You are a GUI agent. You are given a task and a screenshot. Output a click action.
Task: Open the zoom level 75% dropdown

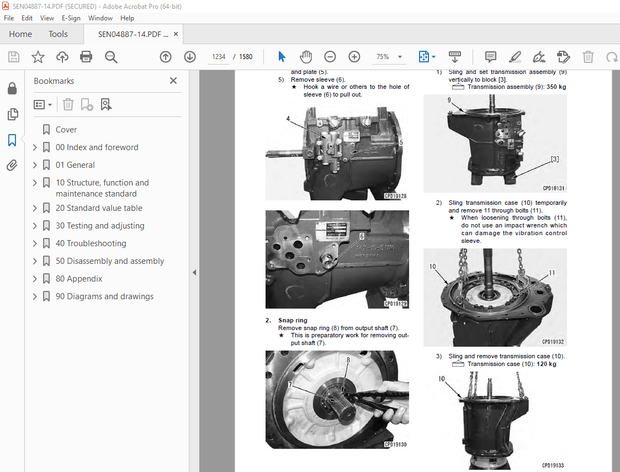tap(400, 57)
